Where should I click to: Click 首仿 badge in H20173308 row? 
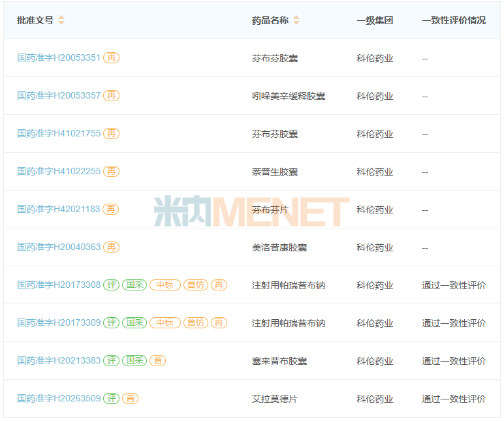(x=196, y=285)
